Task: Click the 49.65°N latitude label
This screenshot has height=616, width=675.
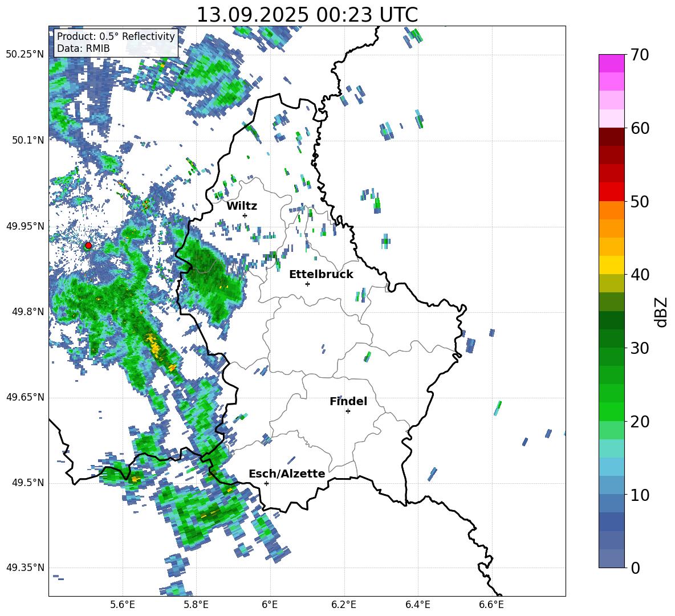Action: [x=25, y=397]
